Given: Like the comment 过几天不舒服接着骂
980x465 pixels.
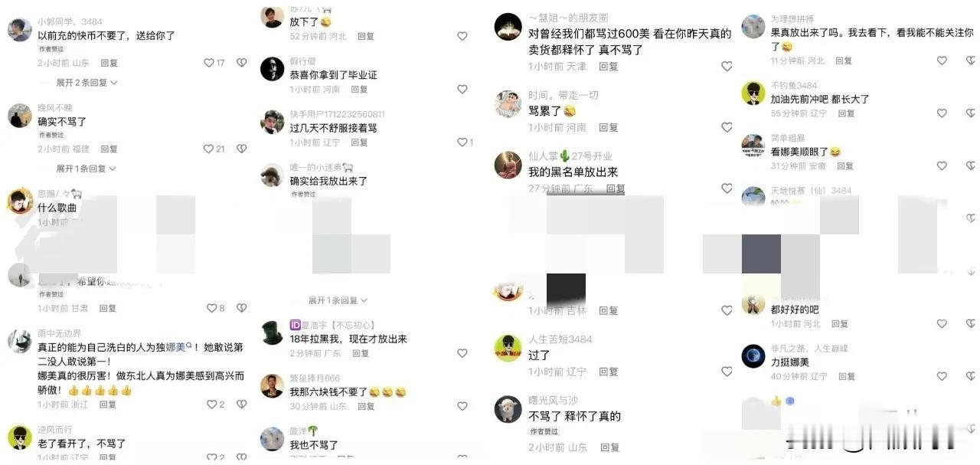Looking at the screenshot, I should pyautogui.click(x=462, y=142).
